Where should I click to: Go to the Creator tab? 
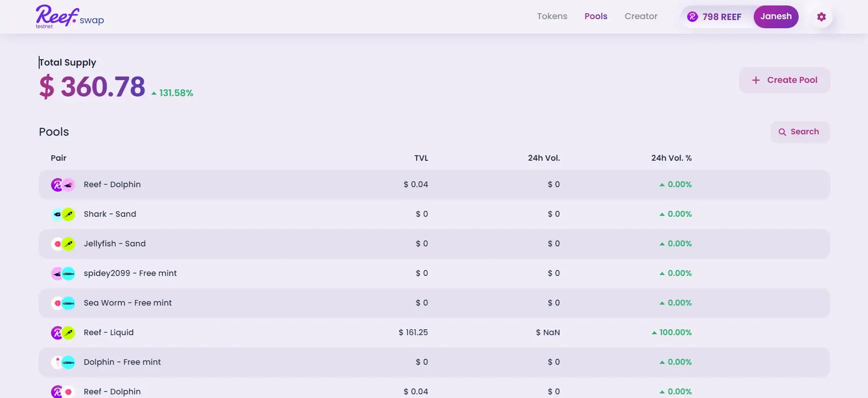pos(641,16)
